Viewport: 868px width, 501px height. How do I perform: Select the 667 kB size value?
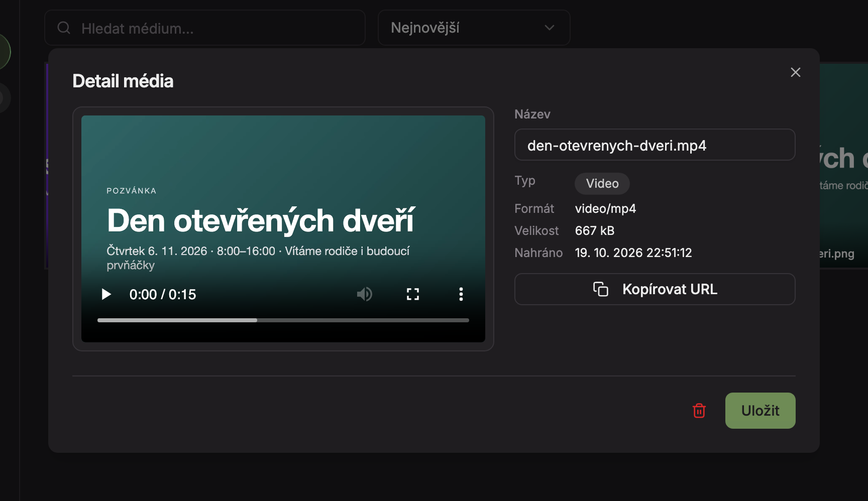pyautogui.click(x=595, y=231)
